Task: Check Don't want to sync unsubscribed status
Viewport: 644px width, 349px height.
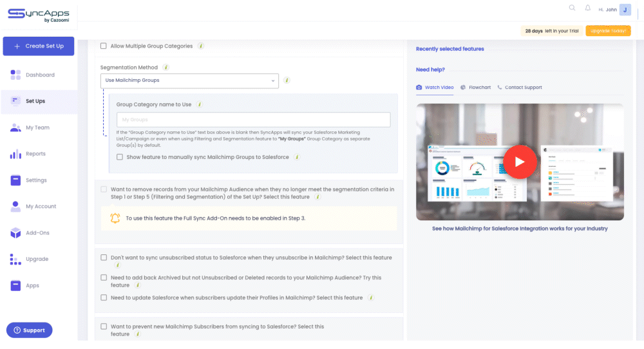Action: [x=104, y=258]
